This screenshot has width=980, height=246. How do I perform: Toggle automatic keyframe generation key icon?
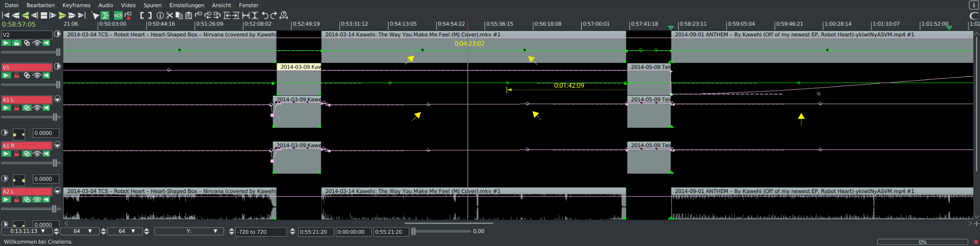(118, 15)
